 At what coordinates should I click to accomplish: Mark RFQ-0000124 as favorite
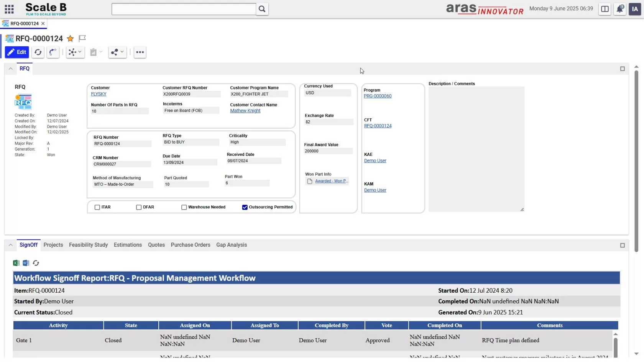tap(70, 38)
